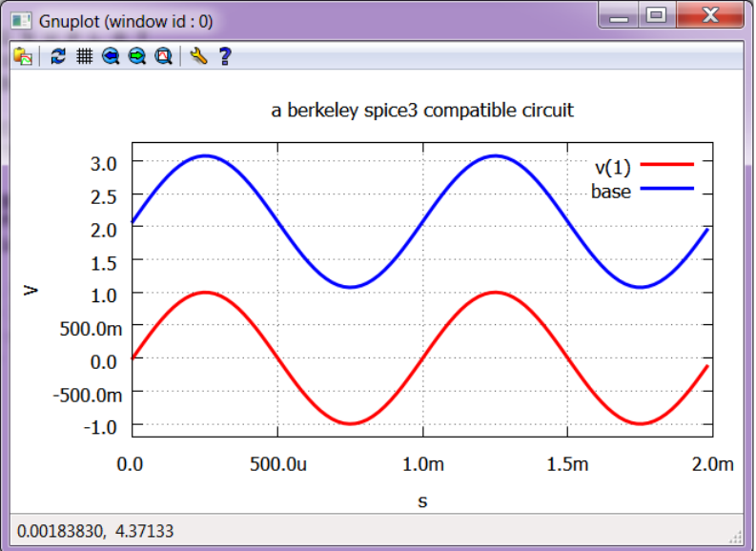Toggle the grid icon in toolbar
Viewport: 756px width, 551px height.
click(x=85, y=56)
